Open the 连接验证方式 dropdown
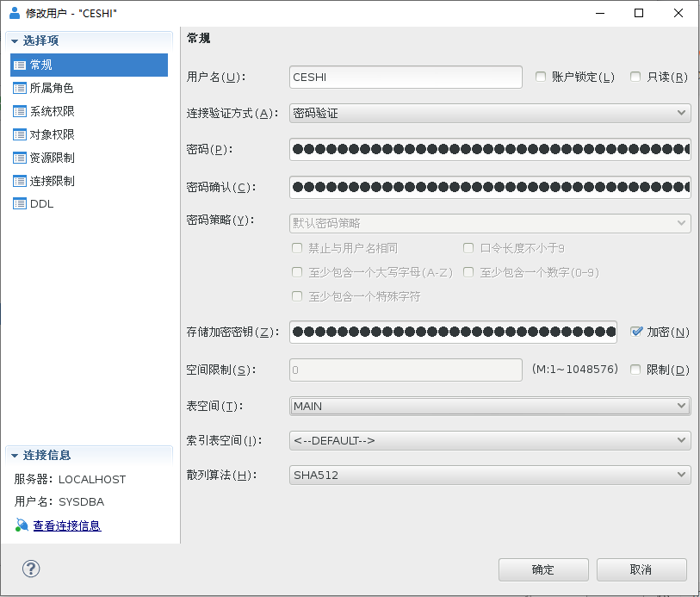Screen dimensions: 700x597 (x=490, y=113)
